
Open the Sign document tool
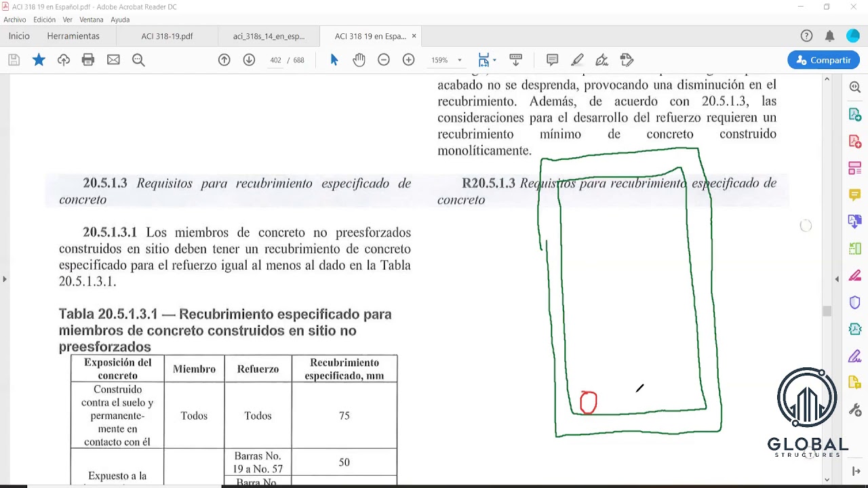pyautogui.click(x=601, y=60)
